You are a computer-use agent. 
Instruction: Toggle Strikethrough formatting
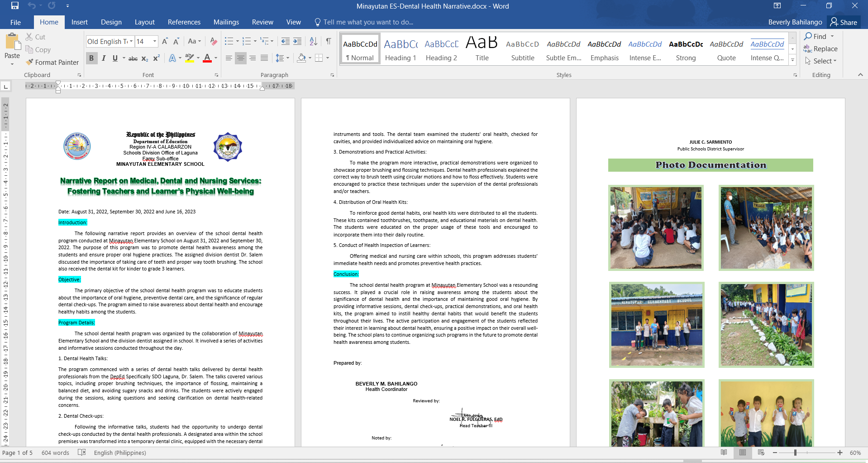tap(133, 58)
